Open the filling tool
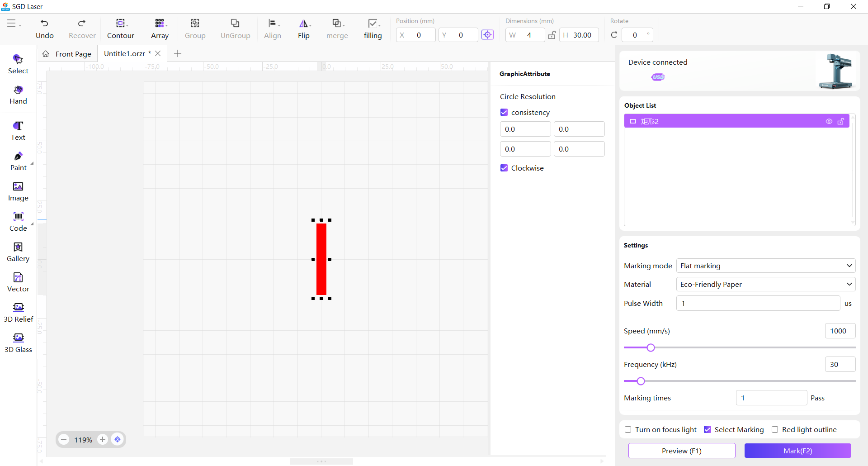Image resolution: width=868 pixels, height=466 pixels. point(373,29)
